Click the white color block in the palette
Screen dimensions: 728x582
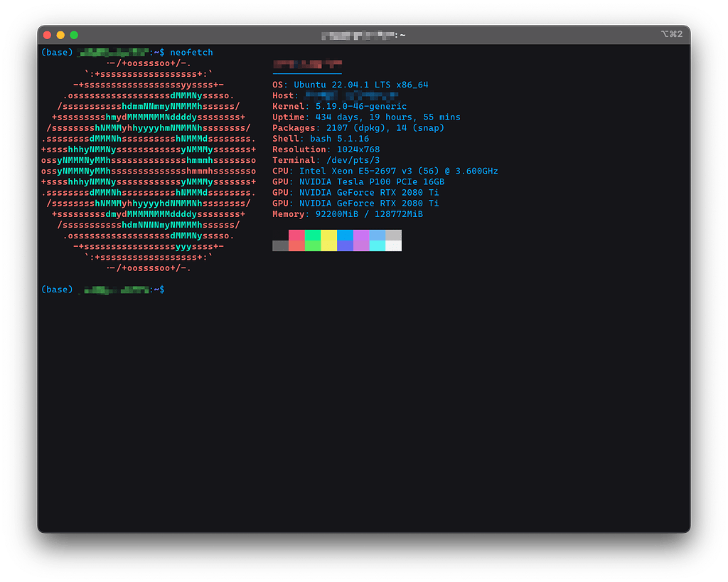click(394, 245)
